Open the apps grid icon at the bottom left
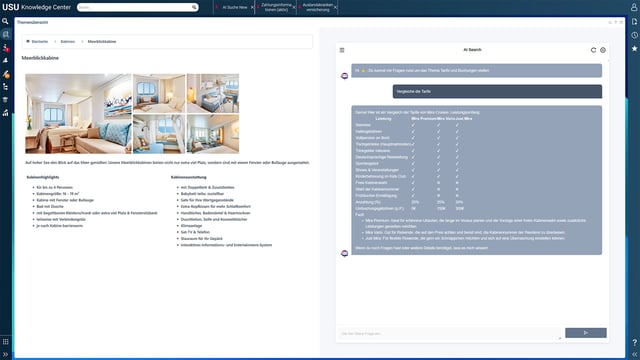The height and width of the screenshot is (360, 640). tap(5, 342)
